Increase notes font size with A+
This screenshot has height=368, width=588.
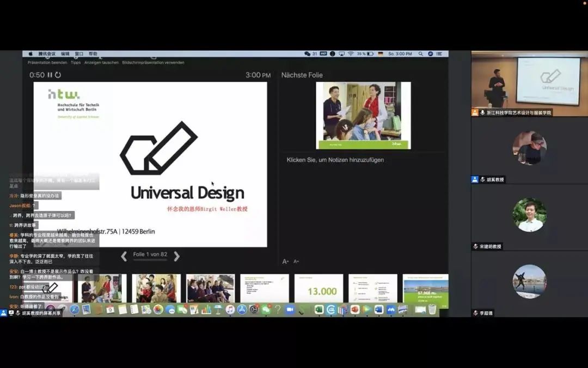click(285, 261)
